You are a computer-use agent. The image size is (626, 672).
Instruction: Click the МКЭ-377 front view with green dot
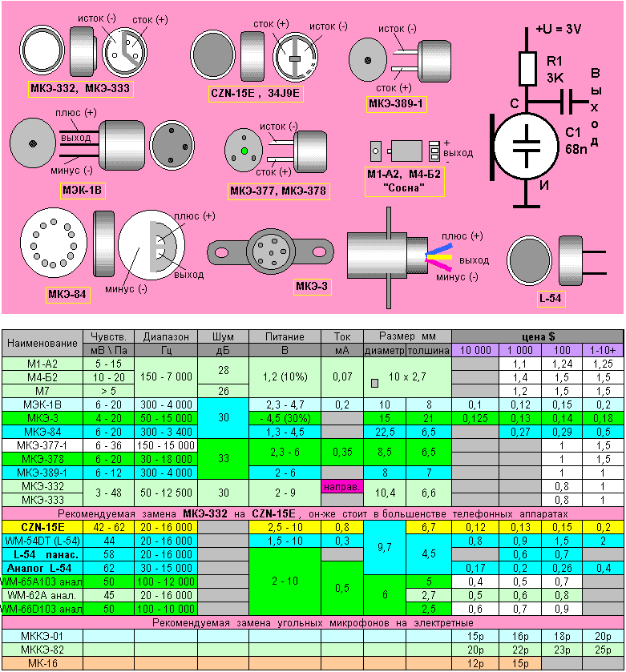tap(244, 150)
